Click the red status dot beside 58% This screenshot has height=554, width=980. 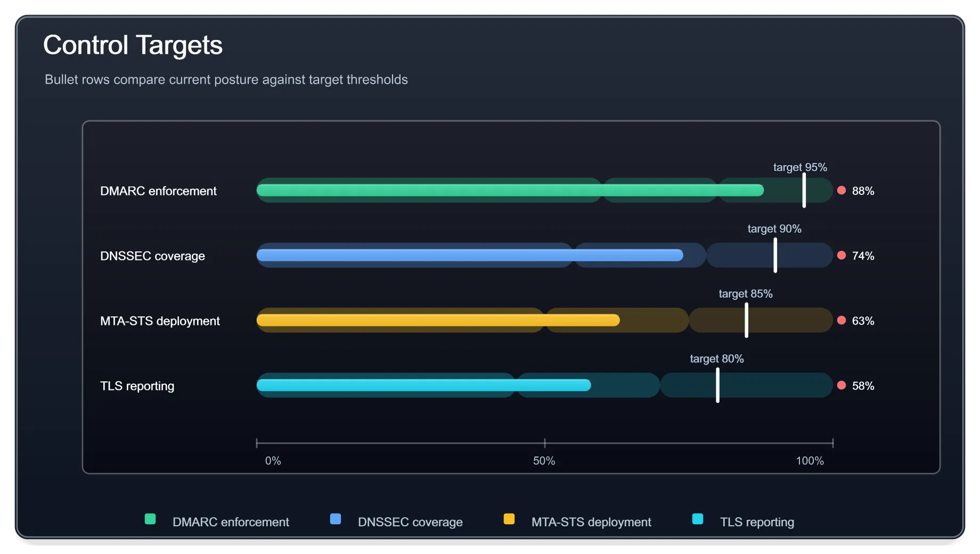[x=842, y=385]
